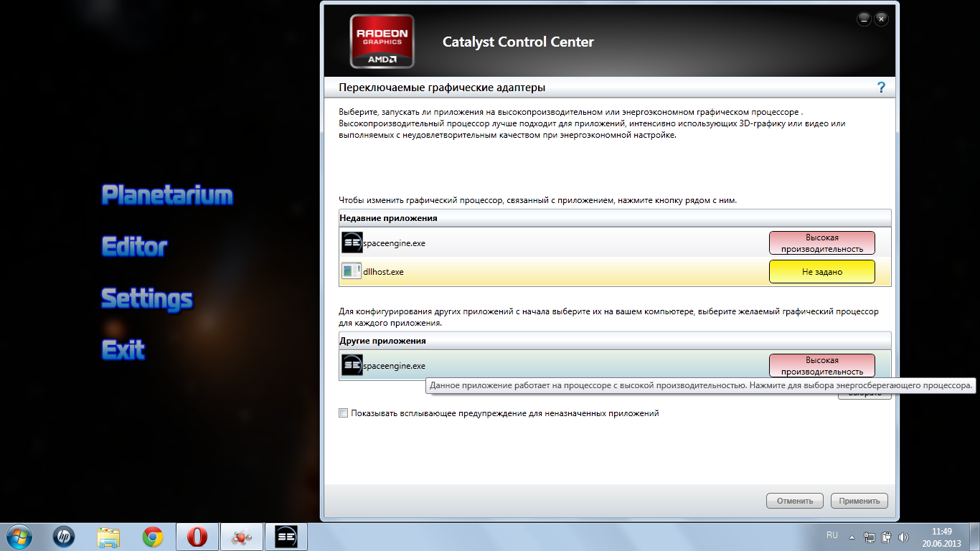980x551 pixels.
Task: Click the RU language indicator
Action: pyautogui.click(x=832, y=535)
